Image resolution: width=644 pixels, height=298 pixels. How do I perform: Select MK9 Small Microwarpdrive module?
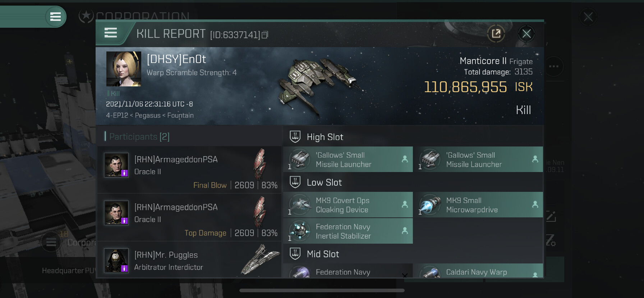pyautogui.click(x=478, y=204)
